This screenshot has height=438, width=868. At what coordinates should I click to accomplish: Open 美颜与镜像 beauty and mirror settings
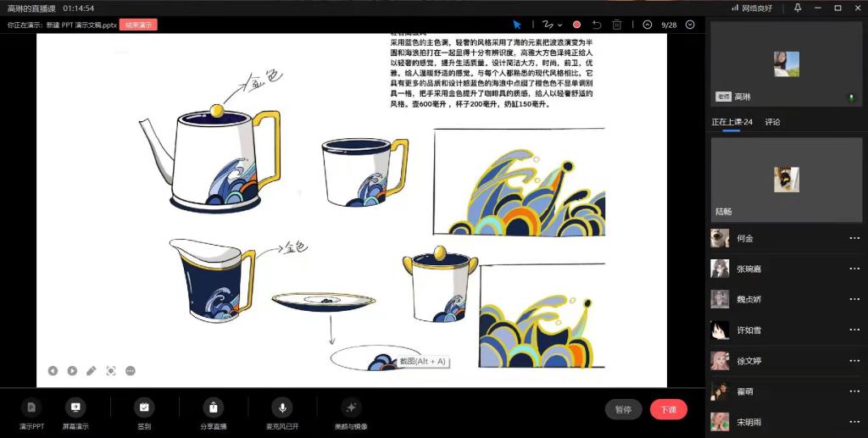click(352, 413)
